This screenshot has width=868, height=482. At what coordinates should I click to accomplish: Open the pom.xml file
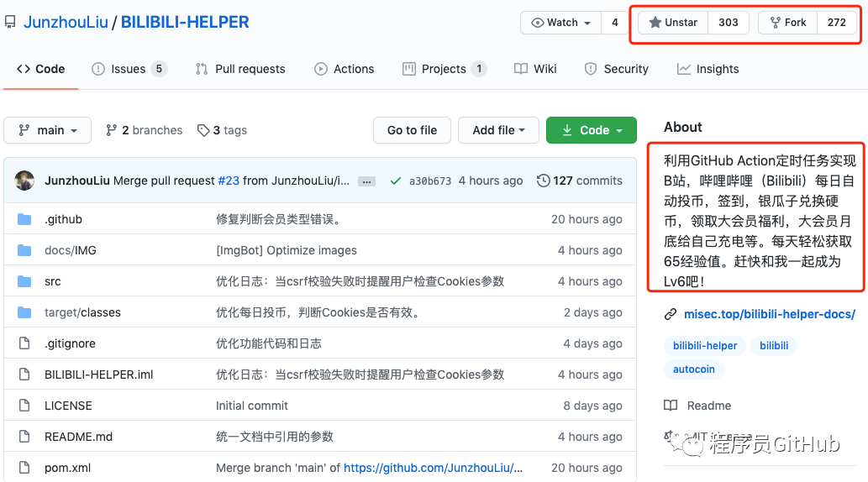click(67, 468)
